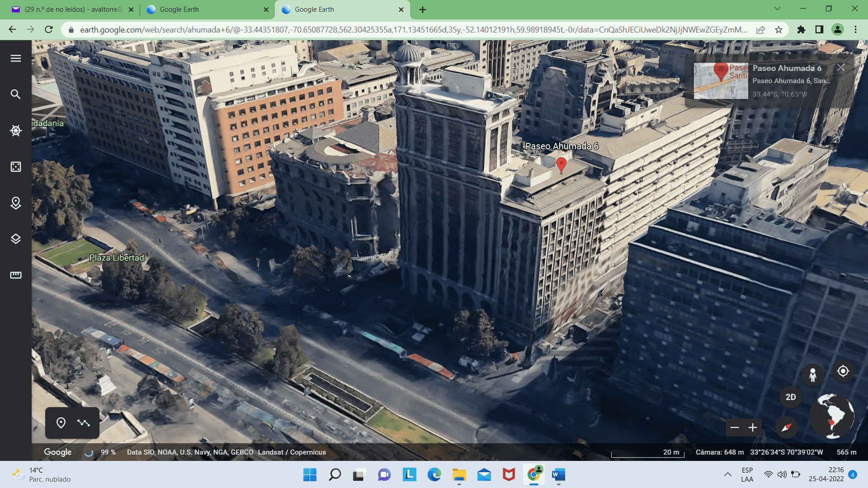Viewport: 868px width, 488px height.
Task: Close the Paseo Ahumada 6 info card
Action: tap(840, 68)
